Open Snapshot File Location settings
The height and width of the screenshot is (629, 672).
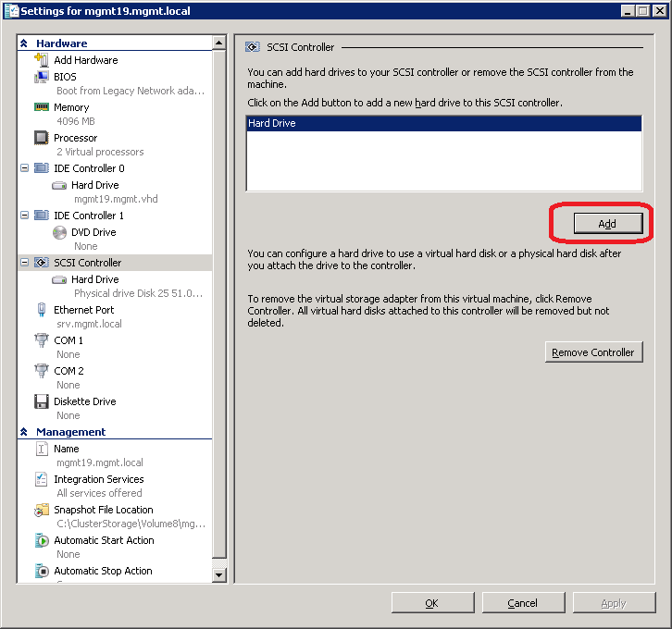(104, 510)
